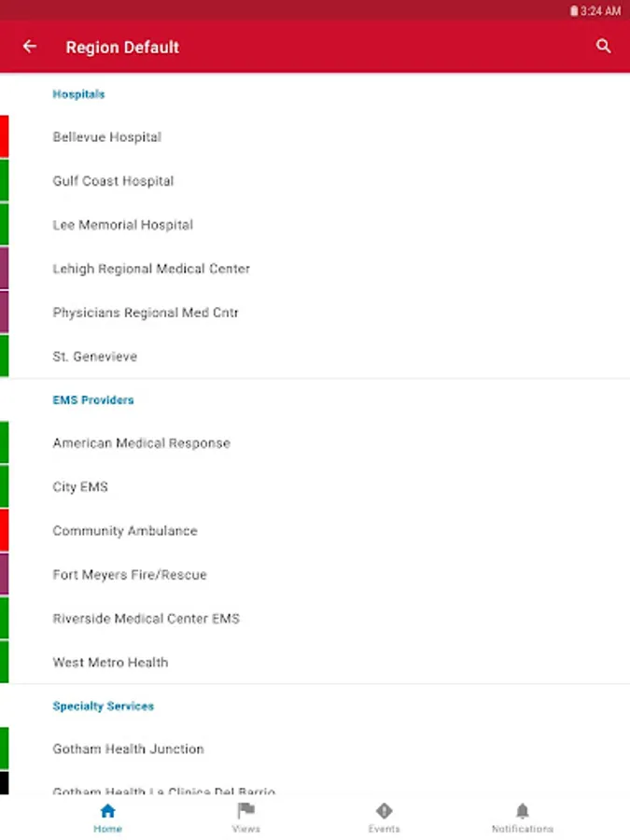
Task: Tap the battery icon in status bar
Action: (x=574, y=10)
